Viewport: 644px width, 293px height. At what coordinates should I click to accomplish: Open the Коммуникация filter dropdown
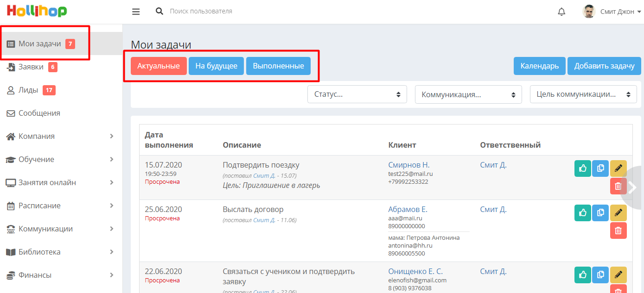(468, 94)
